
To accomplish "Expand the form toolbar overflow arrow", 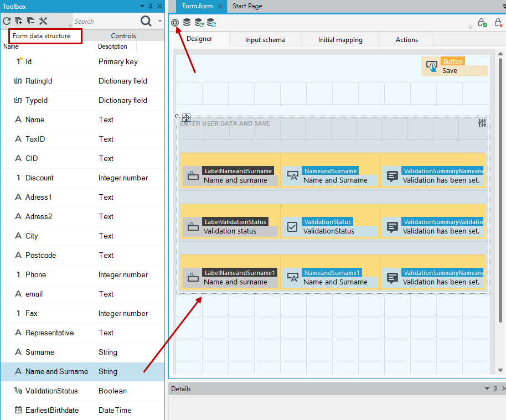I will [x=470, y=28].
